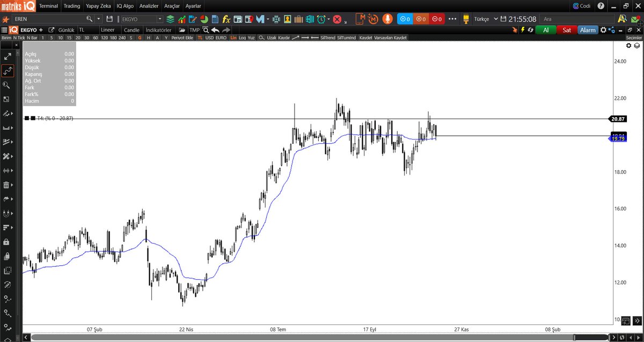Screen dimensions: 644x342
Task: Select the 60 minute period
Action: click(x=95, y=38)
